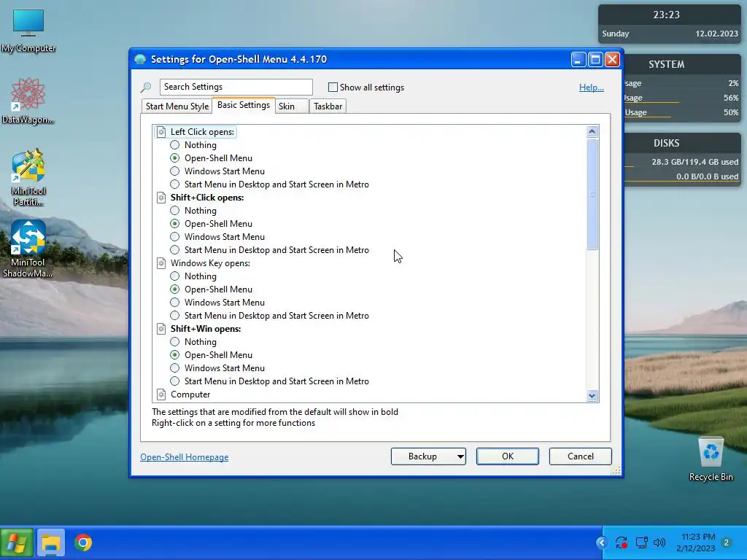Open the Backup dropdown arrow

pyautogui.click(x=460, y=456)
